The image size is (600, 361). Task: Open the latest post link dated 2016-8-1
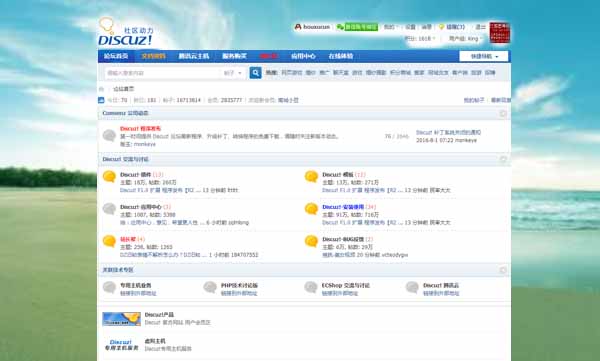click(x=448, y=132)
